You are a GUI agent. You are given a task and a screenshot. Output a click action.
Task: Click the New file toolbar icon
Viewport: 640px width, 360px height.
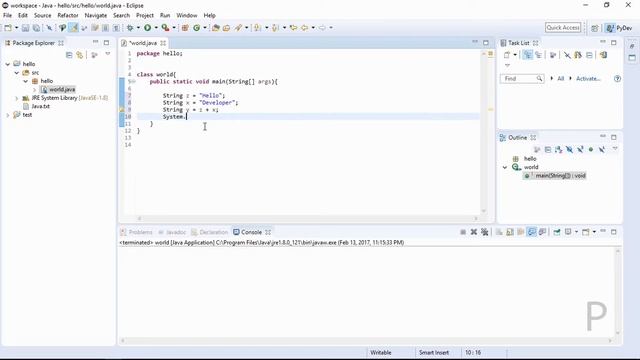coord(8,28)
